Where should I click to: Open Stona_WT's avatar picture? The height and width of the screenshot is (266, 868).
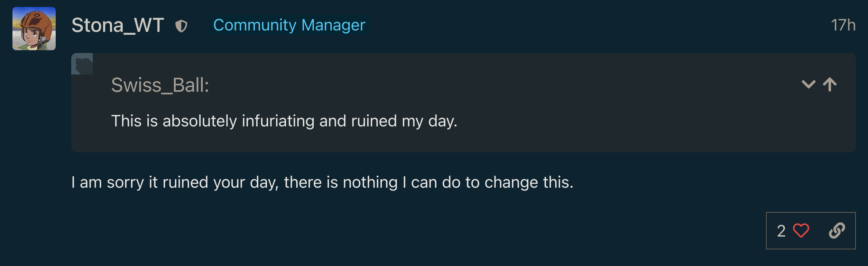click(x=34, y=28)
